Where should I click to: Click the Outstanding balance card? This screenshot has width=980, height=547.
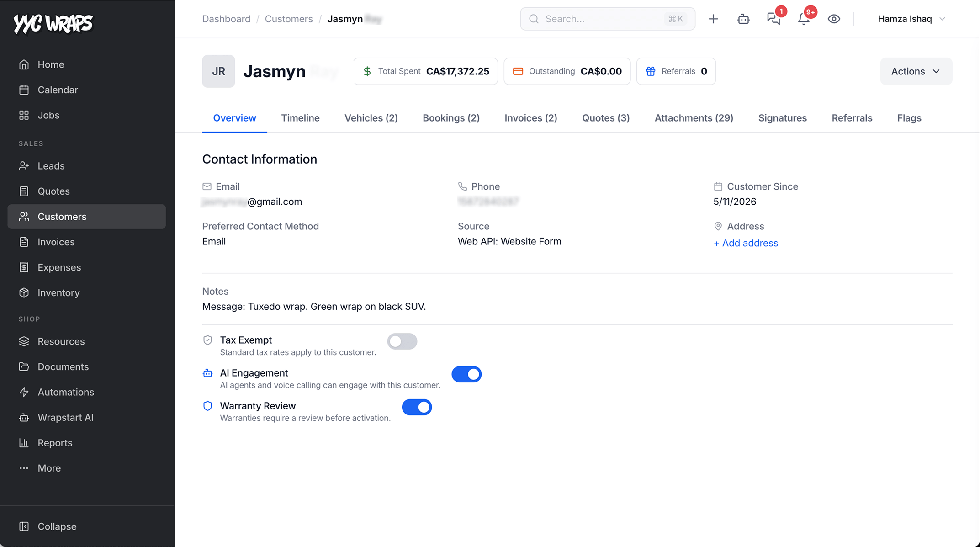567,71
